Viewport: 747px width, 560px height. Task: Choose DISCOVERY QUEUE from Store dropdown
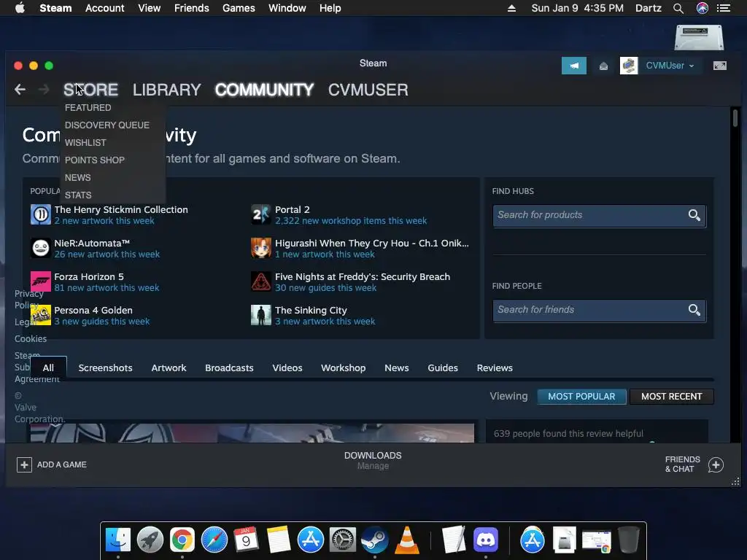[107, 125]
